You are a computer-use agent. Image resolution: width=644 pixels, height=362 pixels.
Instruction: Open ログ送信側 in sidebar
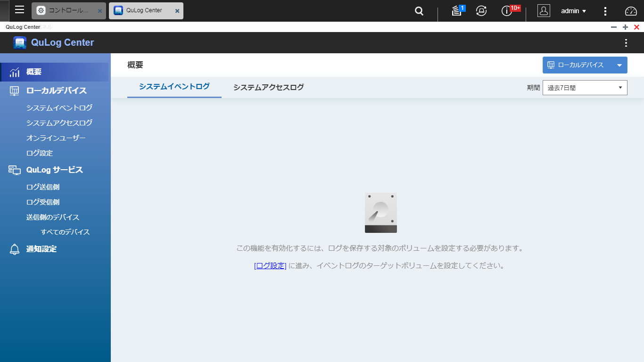click(x=43, y=187)
